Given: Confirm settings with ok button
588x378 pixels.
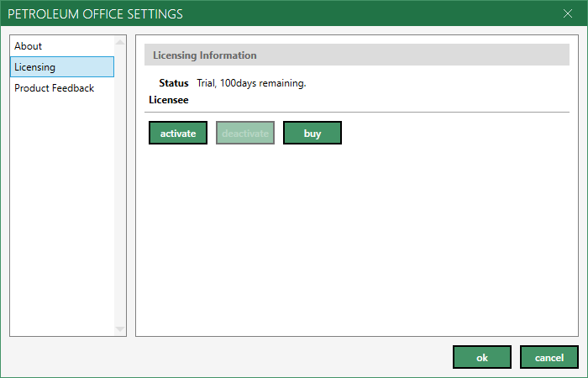Looking at the screenshot, I should click(x=482, y=357).
